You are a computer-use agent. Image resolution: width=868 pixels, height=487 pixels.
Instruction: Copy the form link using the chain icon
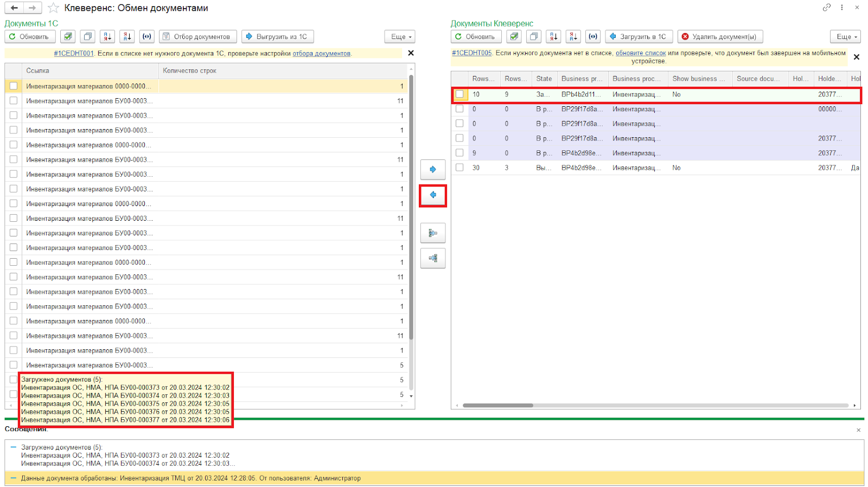(827, 8)
